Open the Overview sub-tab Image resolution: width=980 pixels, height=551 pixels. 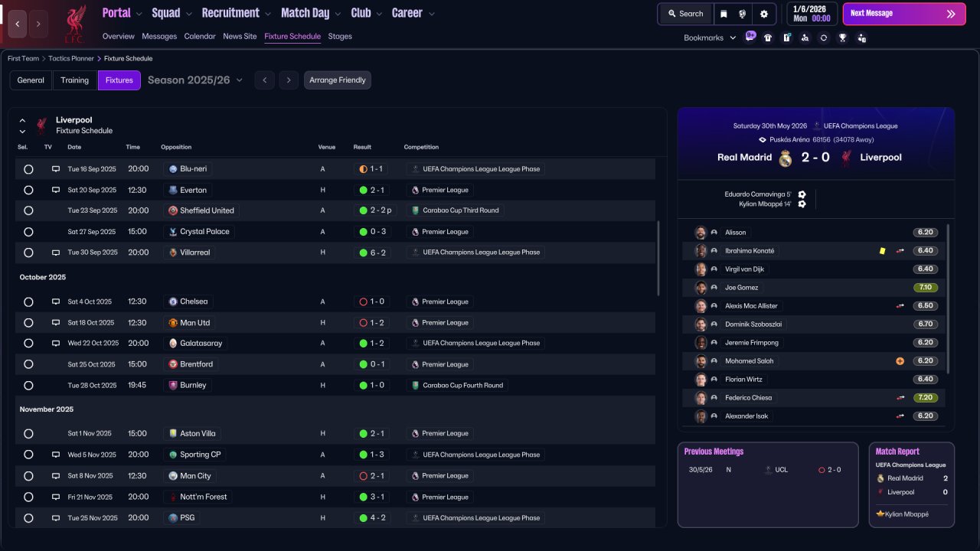119,36
